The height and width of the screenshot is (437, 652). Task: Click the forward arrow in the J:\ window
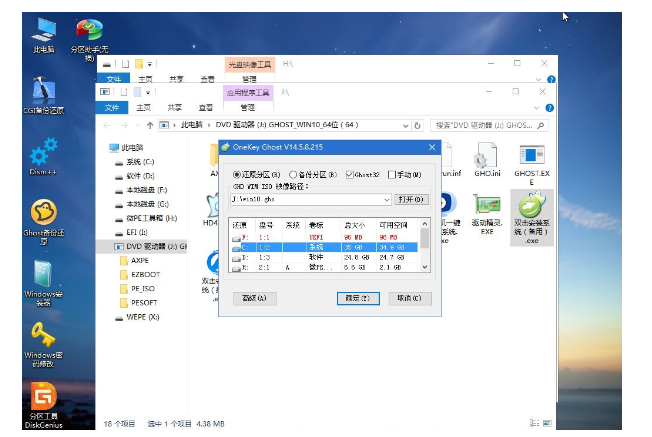pos(124,125)
